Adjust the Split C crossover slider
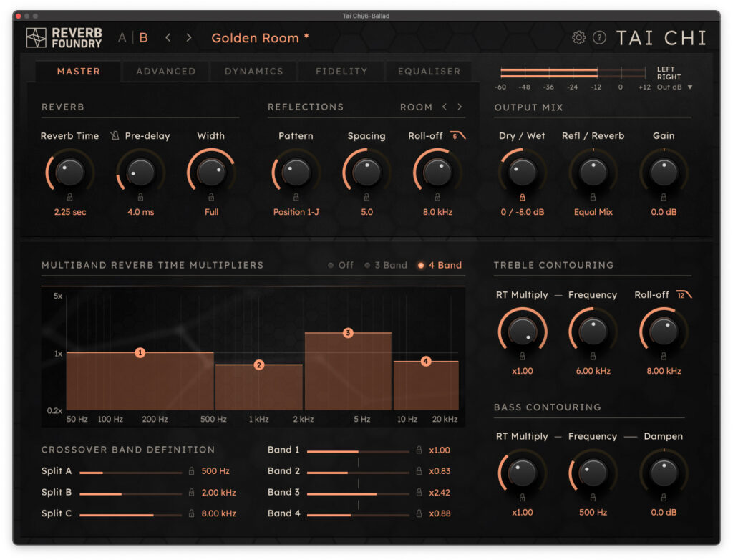This screenshot has width=733, height=560. click(130, 515)
